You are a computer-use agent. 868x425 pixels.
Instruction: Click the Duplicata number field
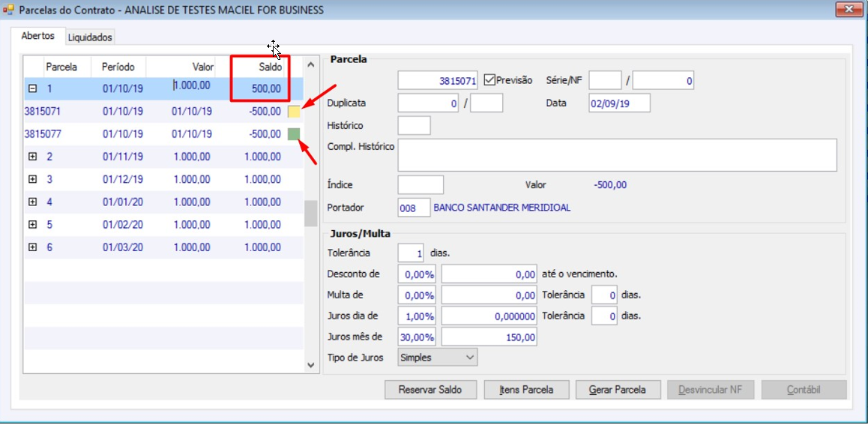coord(428,103)
